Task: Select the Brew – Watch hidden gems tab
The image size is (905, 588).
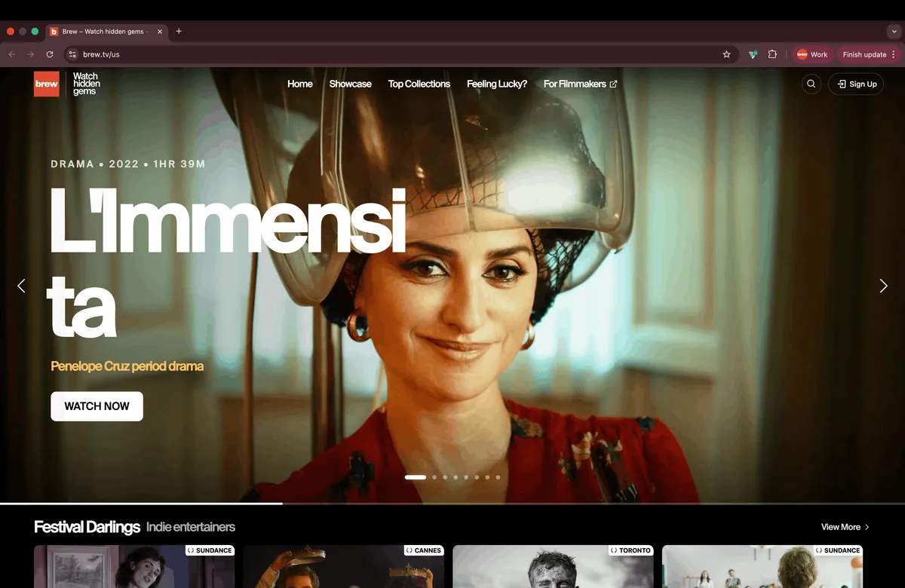Action: [106, 32]
